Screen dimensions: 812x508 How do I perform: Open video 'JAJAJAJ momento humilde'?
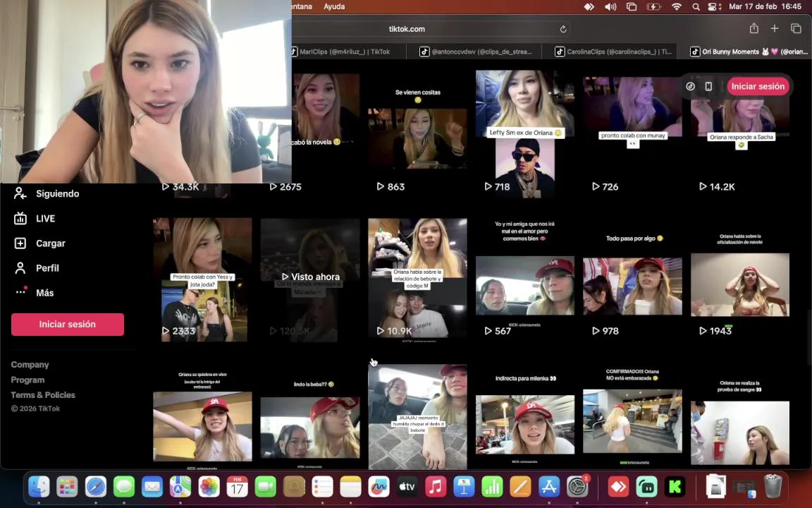pyautogui.click(x=417, y=417)
